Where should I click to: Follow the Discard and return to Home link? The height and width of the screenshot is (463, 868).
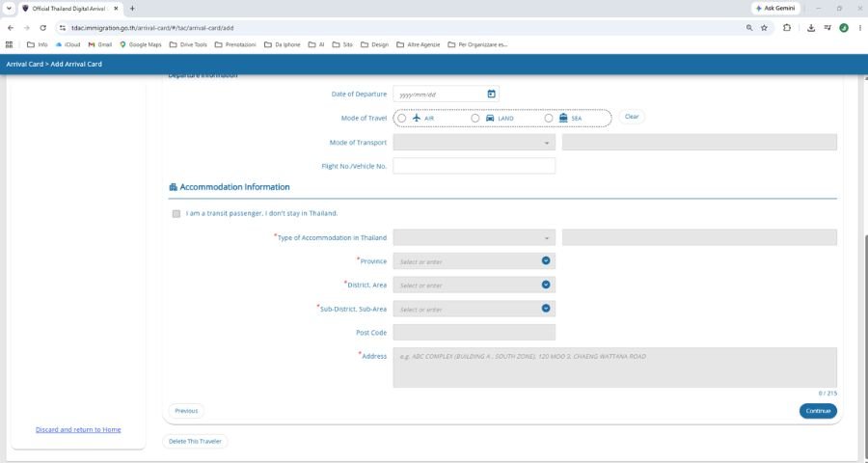point(78,430)
